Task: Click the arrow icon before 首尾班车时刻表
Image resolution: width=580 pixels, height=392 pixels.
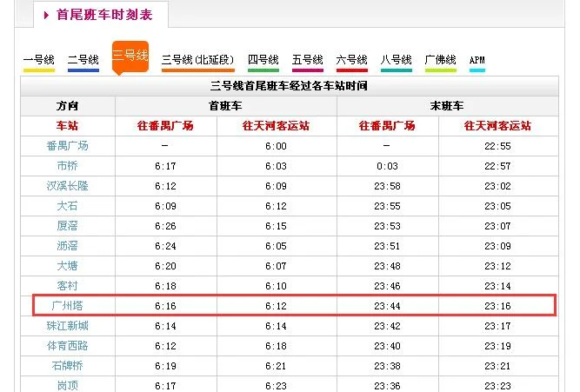Action: pyautogui.click(x=46, y=15)
